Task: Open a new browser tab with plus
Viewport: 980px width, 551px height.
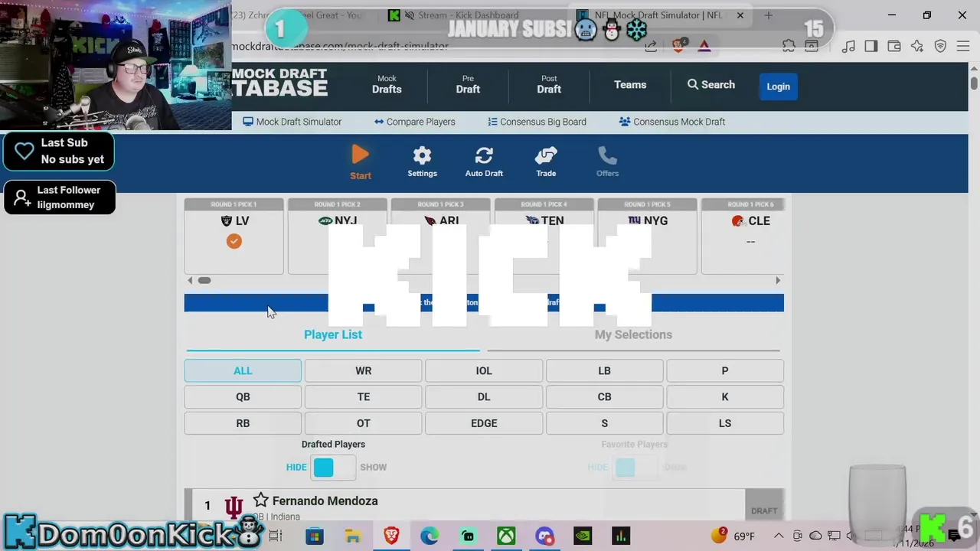Action: pos(768,15)
